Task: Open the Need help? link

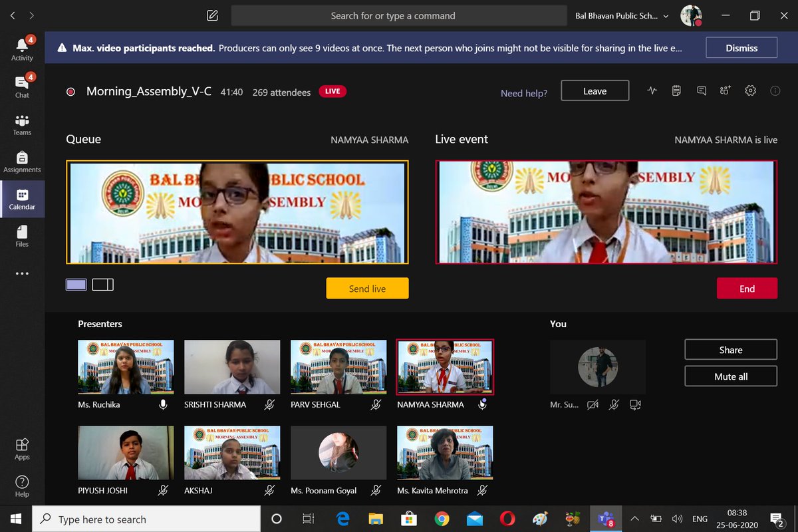Action: click(x=524, y=93)
